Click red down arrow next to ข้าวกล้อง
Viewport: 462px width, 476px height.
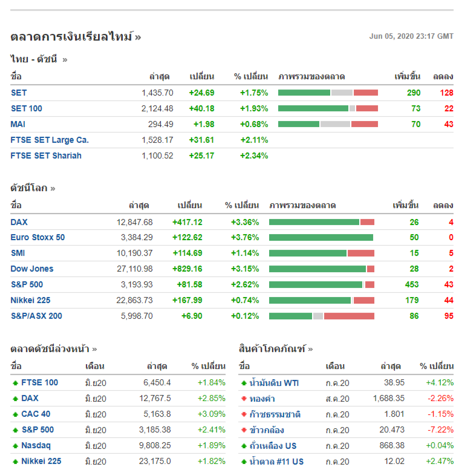coord(244,430)
